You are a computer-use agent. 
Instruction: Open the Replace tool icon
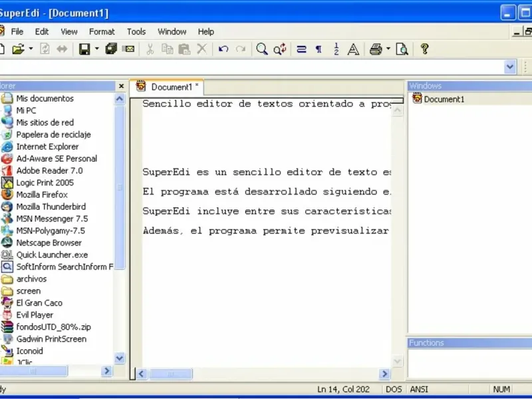click(x=280, y=49)
